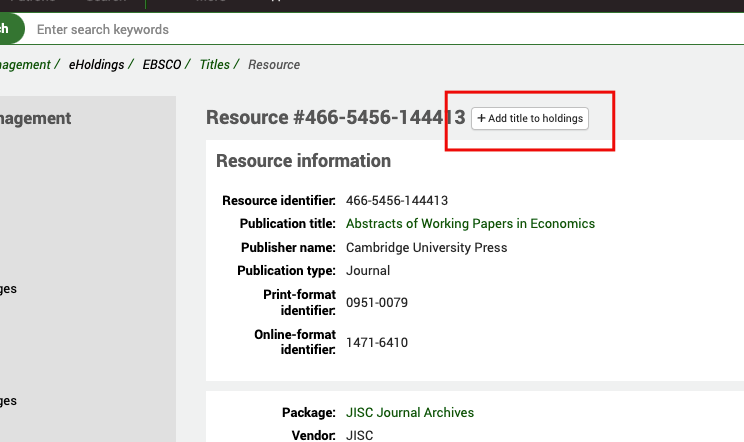Click the online-format identifier 1471-6410
This screenshot has height=442, width=744.
pyautogui.click(x=377, y=343)
